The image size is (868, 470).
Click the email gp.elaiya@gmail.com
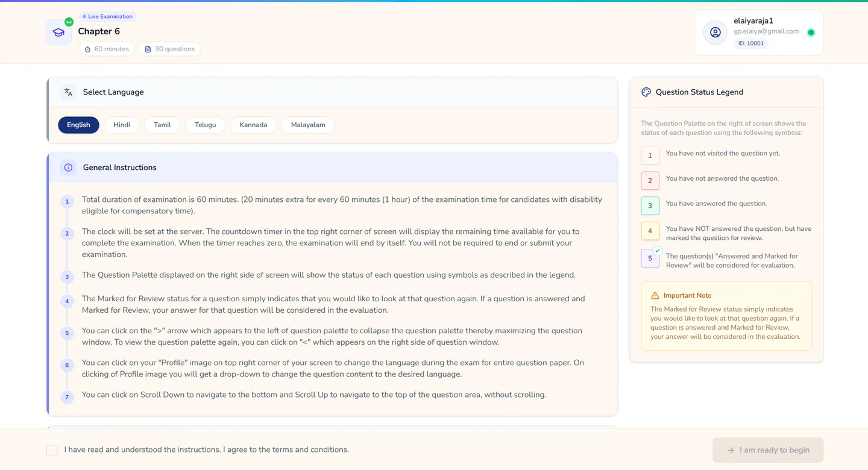[x=766, y=31]
